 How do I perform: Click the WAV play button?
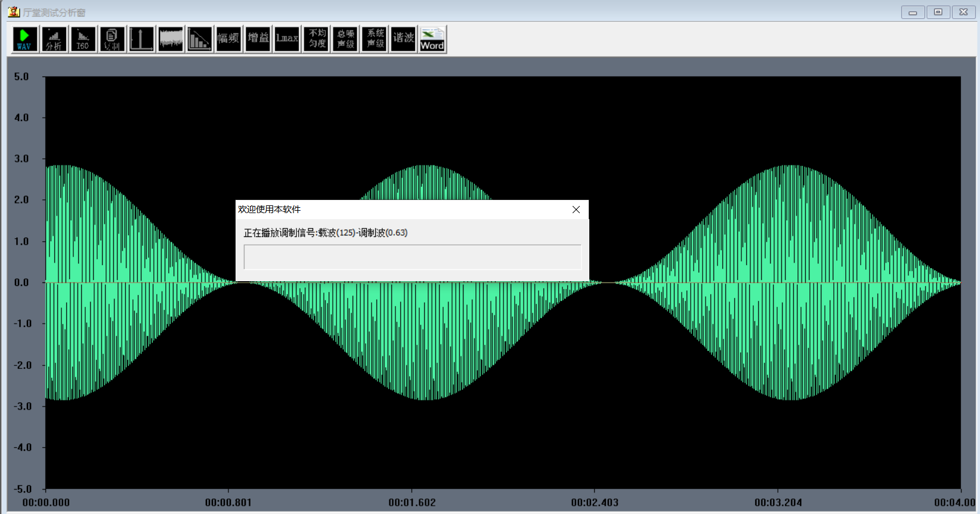click(24, 39)
